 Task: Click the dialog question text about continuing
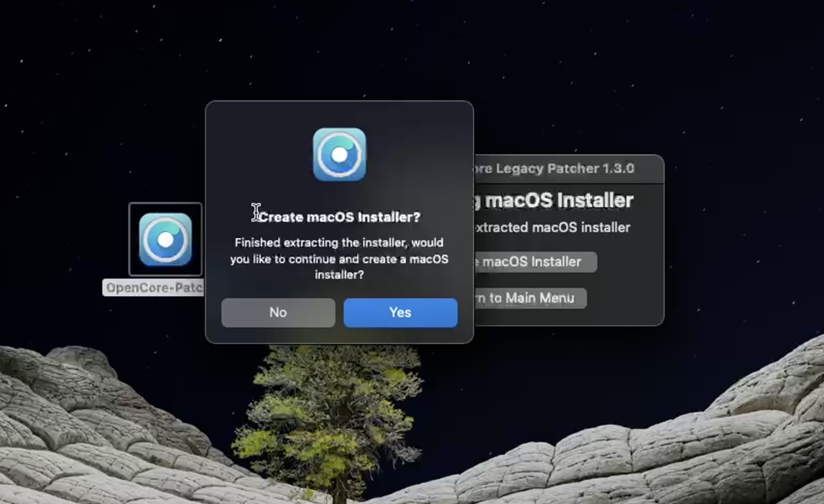[339, 259]
